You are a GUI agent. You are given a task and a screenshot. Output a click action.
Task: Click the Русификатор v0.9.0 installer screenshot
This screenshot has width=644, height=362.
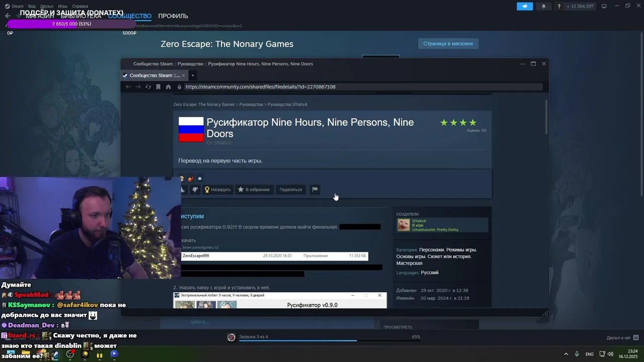280,300
